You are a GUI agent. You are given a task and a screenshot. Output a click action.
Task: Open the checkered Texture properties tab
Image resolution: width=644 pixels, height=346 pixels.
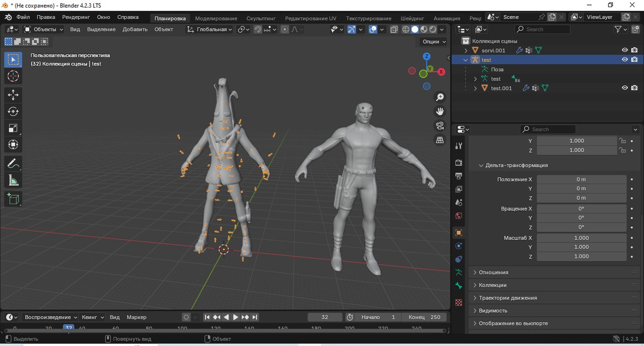[x=458, y=302]
